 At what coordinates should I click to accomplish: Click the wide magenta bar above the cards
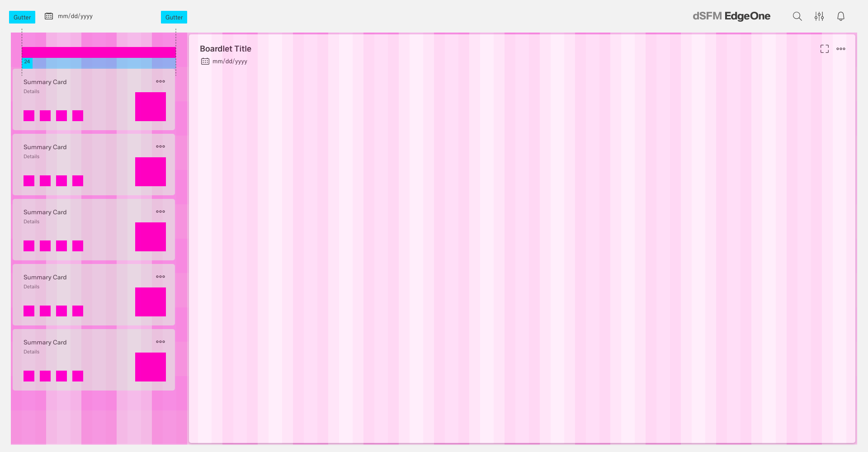click(99, 52)
